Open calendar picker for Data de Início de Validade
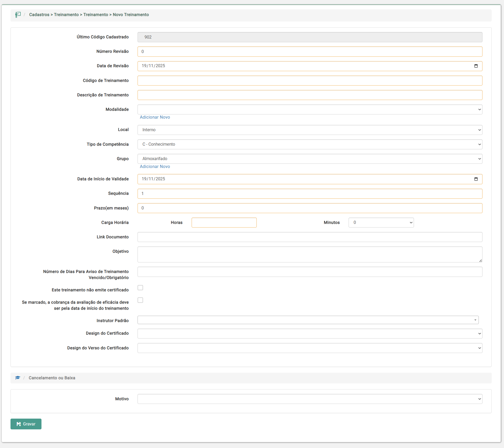Screen dimensions: 504x448 pyautogui.click(x=476, y=179)
